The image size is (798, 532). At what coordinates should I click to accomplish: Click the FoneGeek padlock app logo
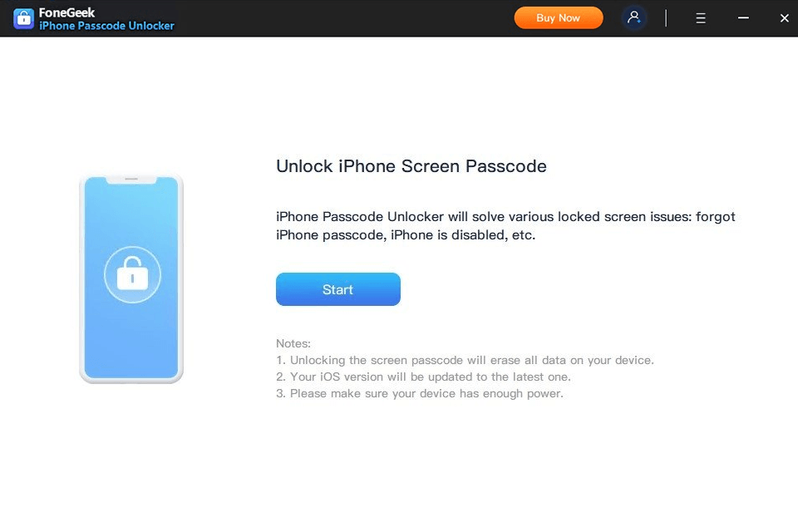[x=23, y=18]
